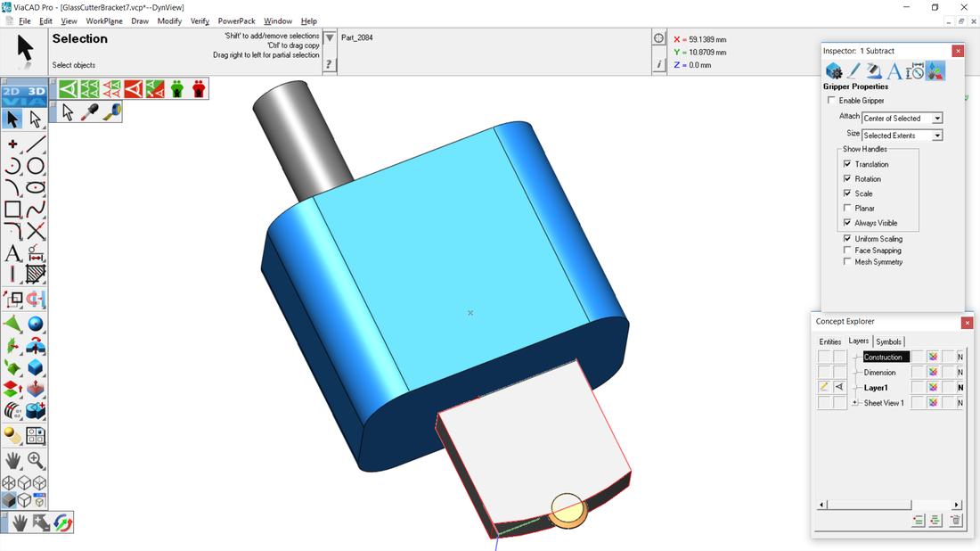Screen dimensions: 980x551
Task: Open the Size dropdown, Selected Extents
Action: [902, 136]
